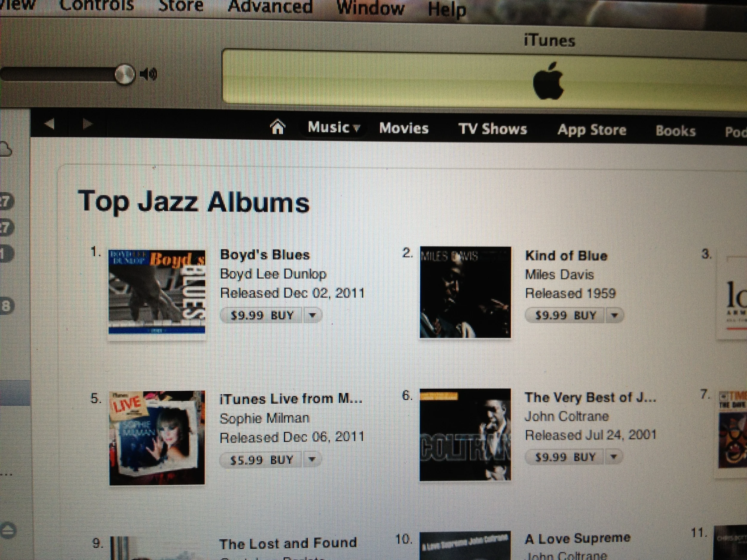The image size is (747, 560).
Task: Open Boyd's Blues album cover
Action: pos(157,291)
